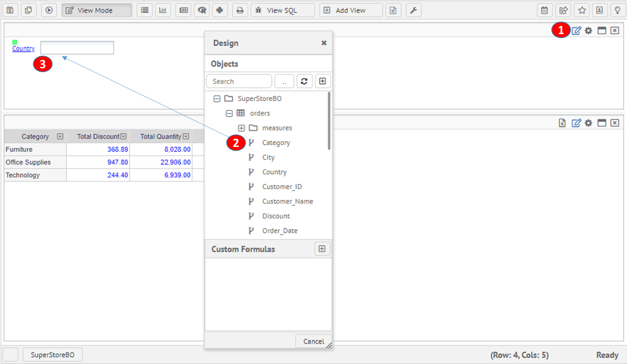
Task: Open the wrench settings tool
Action: click(x=413, y=10)
